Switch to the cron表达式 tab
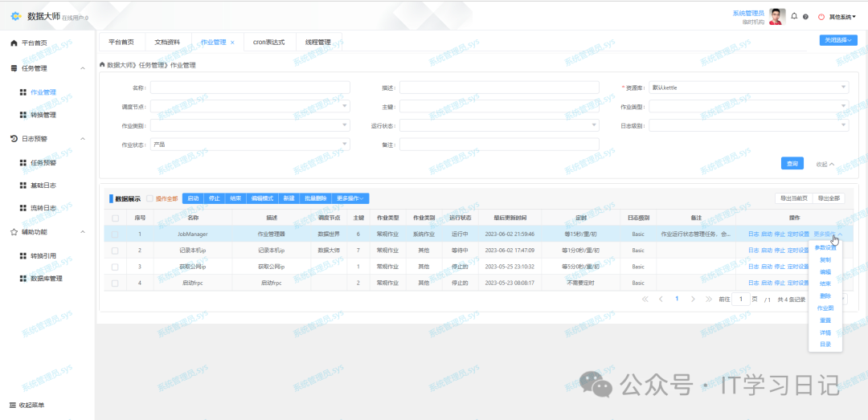The height and width of the screenshot is (420, 868). point(268,42)
